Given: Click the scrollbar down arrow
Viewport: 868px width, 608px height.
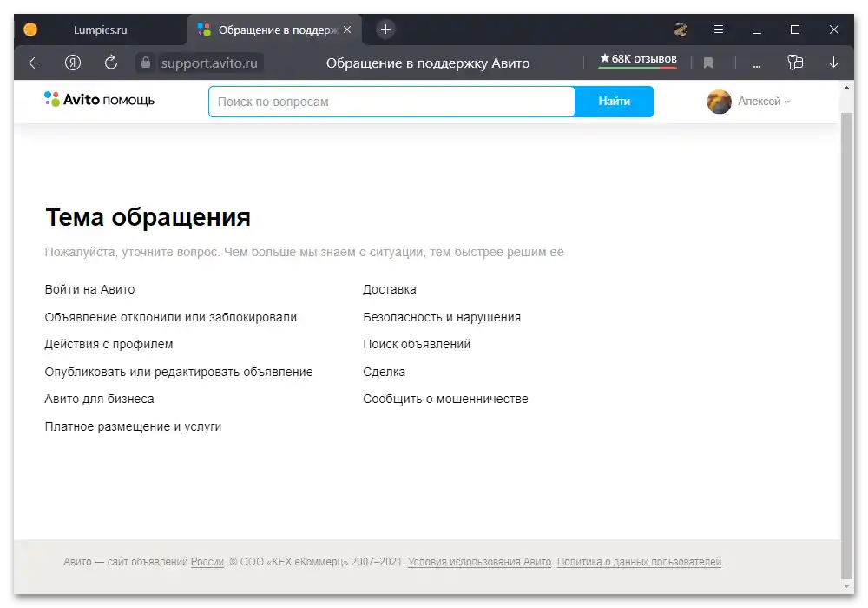Looking at the screenshot, I should [846, 586].
